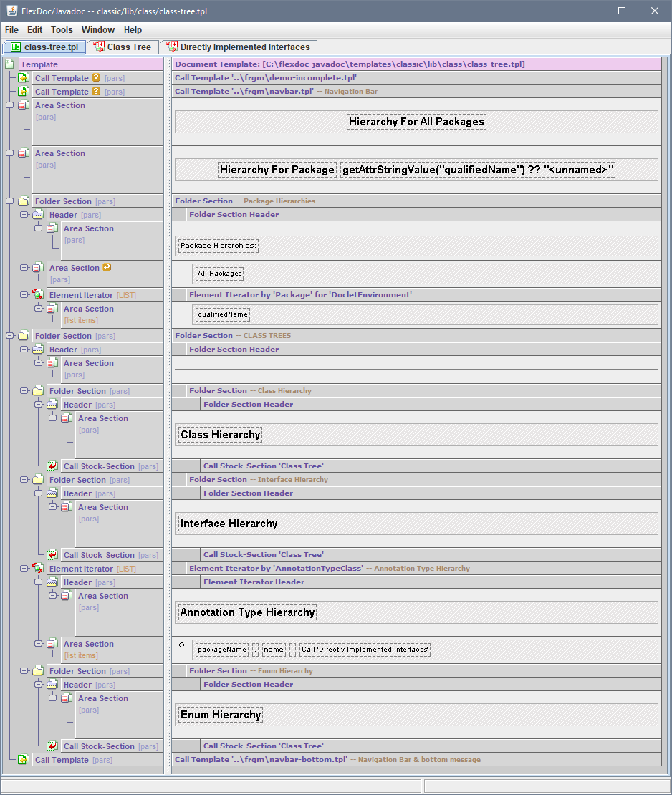Click the "Call 'Directly Implemented Interfaces'" control
Screen dimensions: 672x795
(x=365, y=650)
